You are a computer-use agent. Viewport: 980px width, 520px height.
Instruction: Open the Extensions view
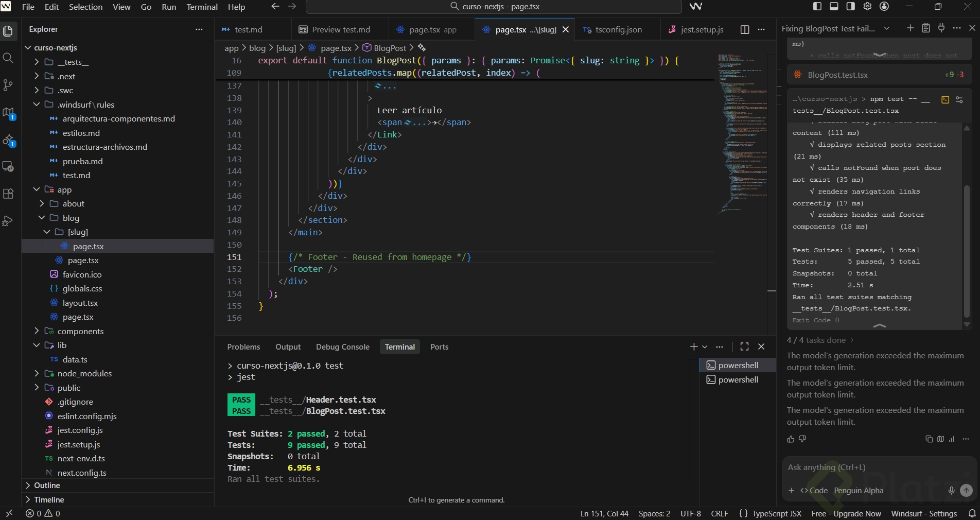pyautogui.click(x=8, y=194)
